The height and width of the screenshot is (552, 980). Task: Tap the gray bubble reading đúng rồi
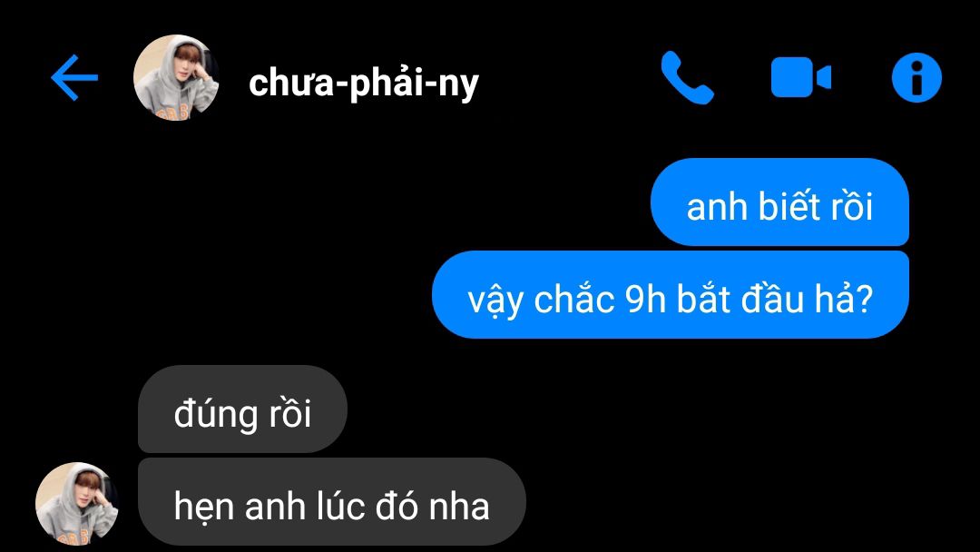(x=242, y=409)
